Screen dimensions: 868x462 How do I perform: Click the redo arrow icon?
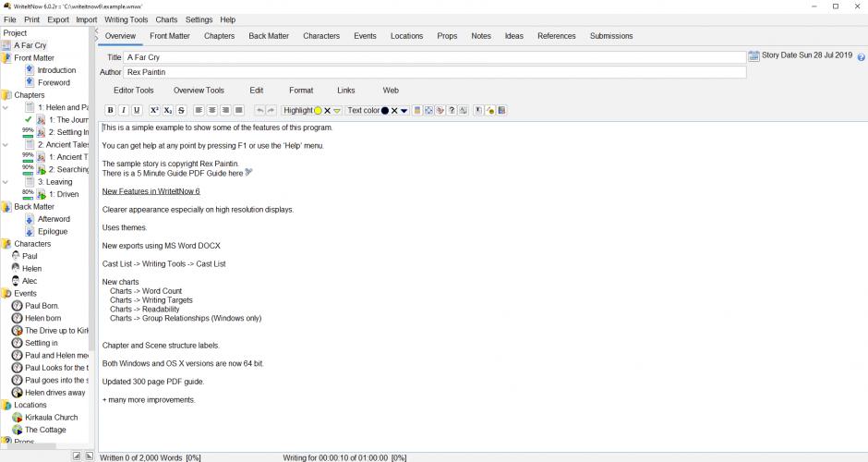271,110
